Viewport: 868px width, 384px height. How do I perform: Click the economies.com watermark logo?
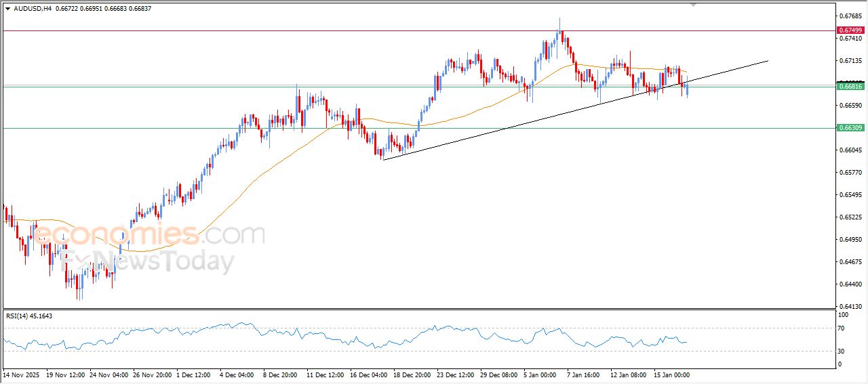(x=149, y=235)
